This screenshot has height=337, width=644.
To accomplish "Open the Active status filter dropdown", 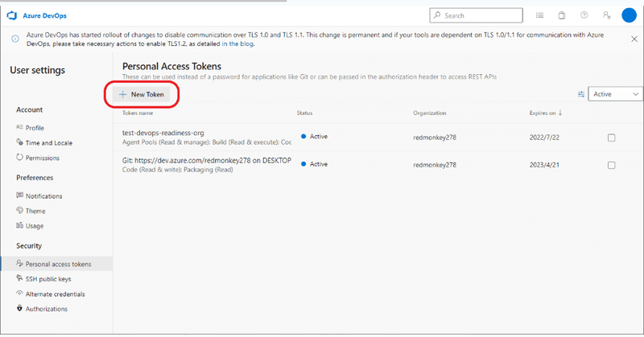I will click(x=616, y=94).
